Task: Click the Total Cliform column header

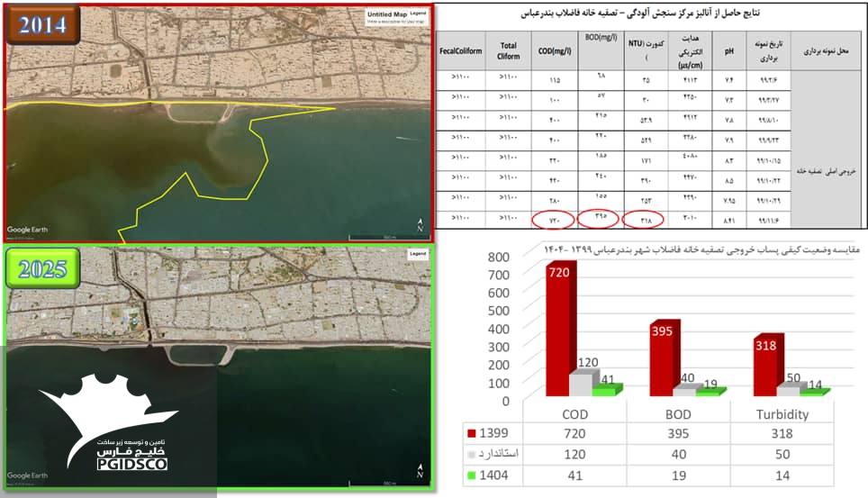Action: (x=508, y=51)
